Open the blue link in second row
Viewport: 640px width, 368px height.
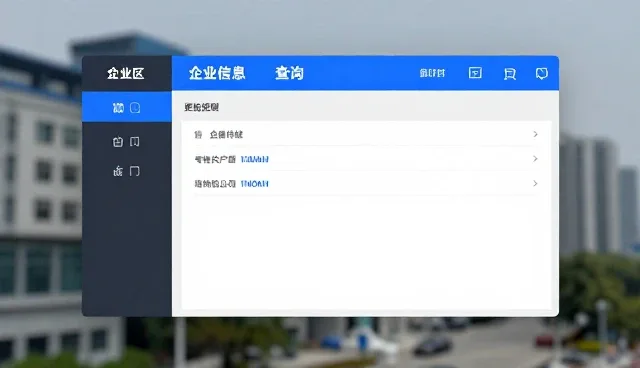click(255, 159)
